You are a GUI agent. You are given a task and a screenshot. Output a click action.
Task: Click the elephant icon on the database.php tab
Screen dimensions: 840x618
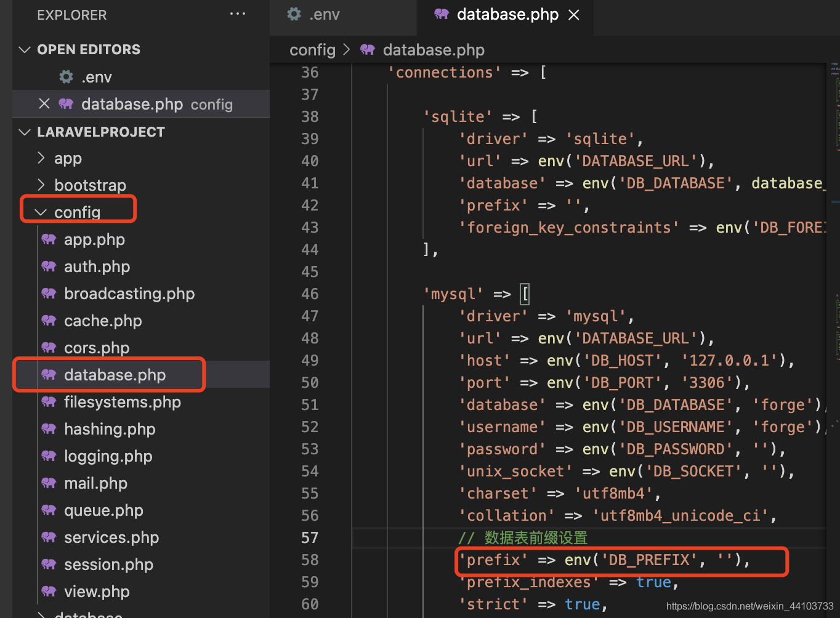tap(442, 14)
